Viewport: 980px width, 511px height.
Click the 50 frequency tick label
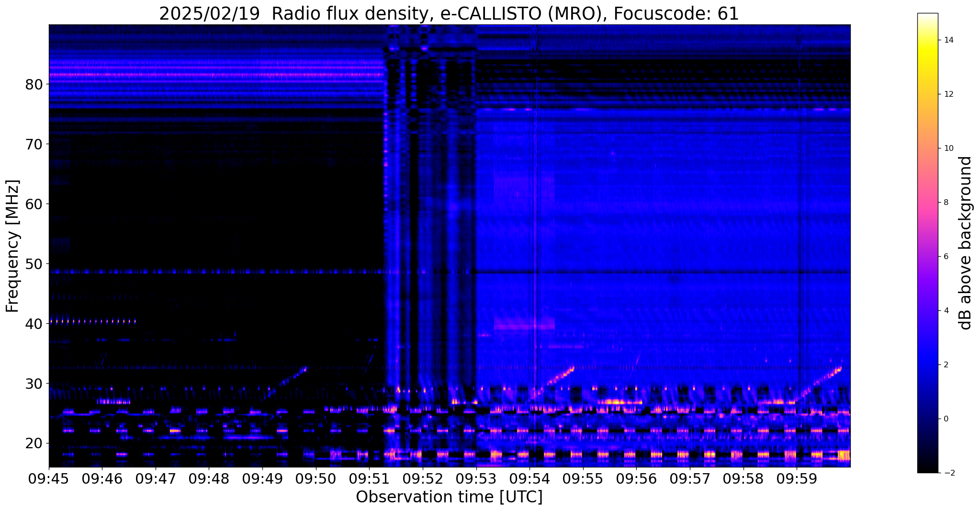(34, 264)
